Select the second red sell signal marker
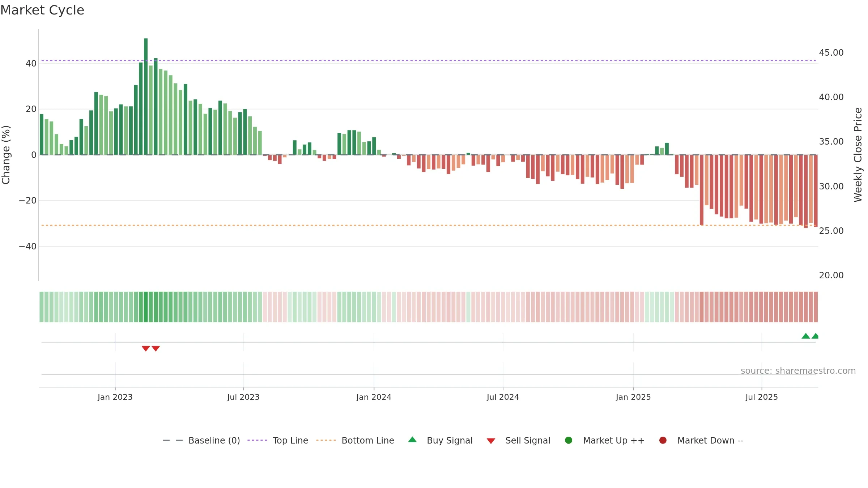868x488 pixels. [x=156, y=348]
